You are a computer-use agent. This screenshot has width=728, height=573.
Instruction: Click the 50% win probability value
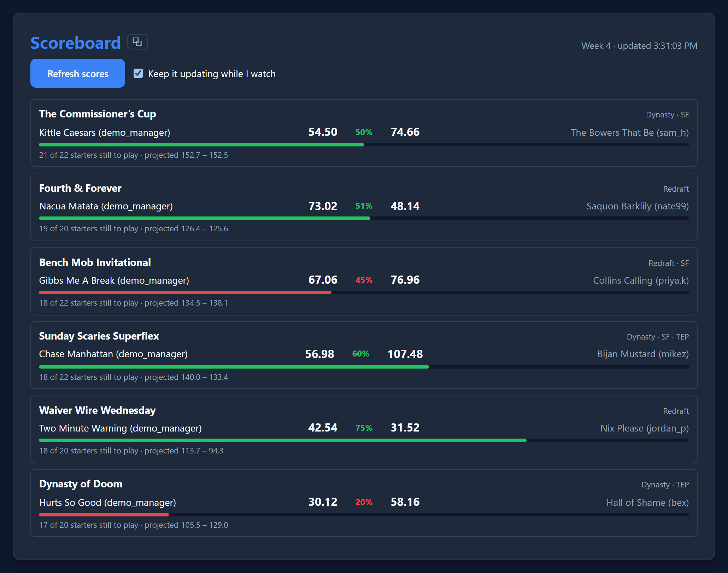pyautogui.click(x=364, y=132)
